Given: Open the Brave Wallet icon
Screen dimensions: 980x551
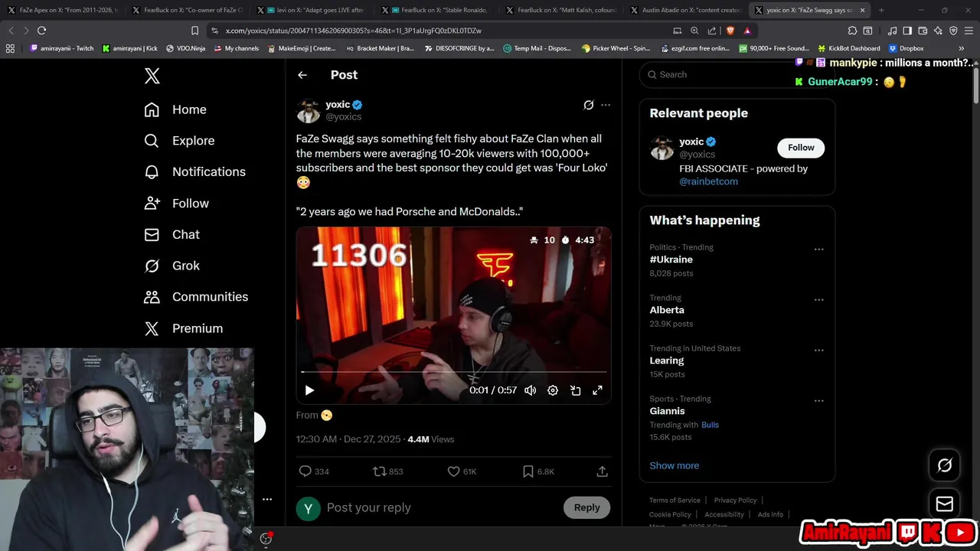Looking at the screenshot, I should 923,31.
